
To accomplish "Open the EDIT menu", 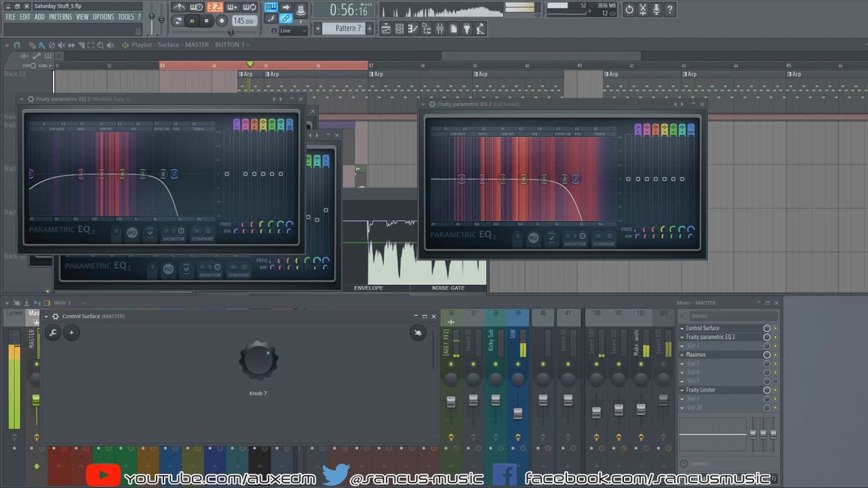I will 25,17.
